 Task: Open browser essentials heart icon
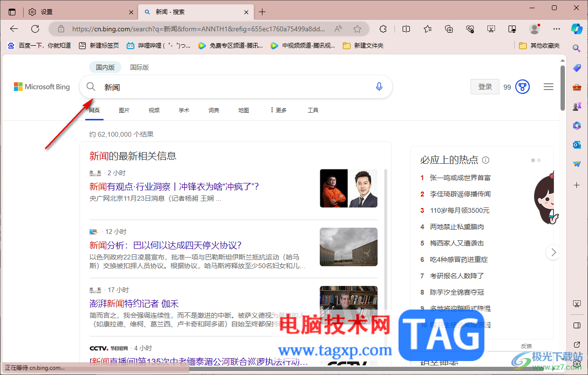coord(470,29)
